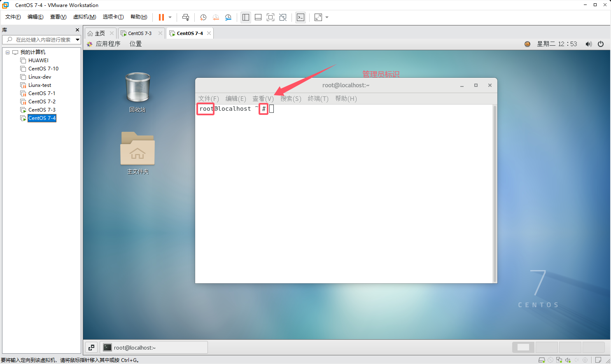The height and width of the screenshot is (364, 611).
Task: Collapse the 我的计算机 tree node
Action: (x=7, y=52)
